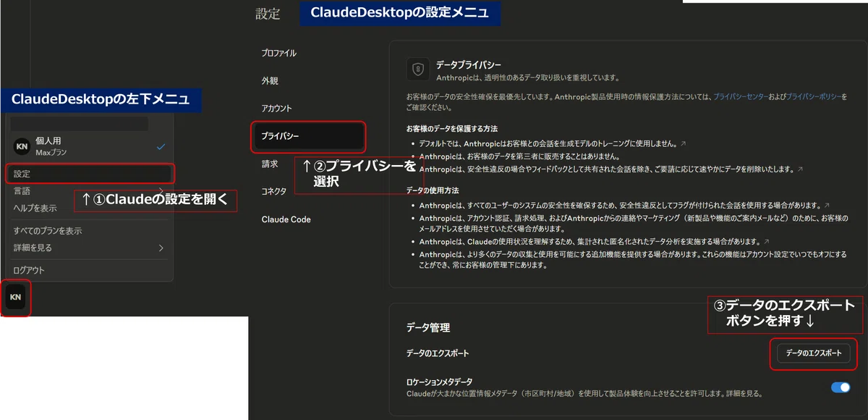Image resolution: width=868 pixels, height=420 pixels.
Task: Click the redacted account bar above 個人用
Action: (79, 123)
